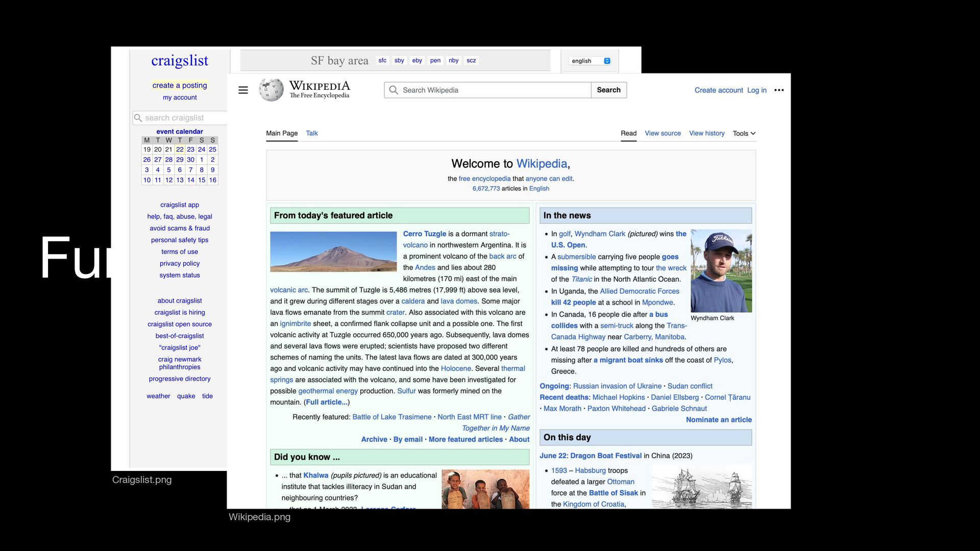980x551 pixels.
Task: Click the Wyndham Clark photo
Action: click(721, 271)
